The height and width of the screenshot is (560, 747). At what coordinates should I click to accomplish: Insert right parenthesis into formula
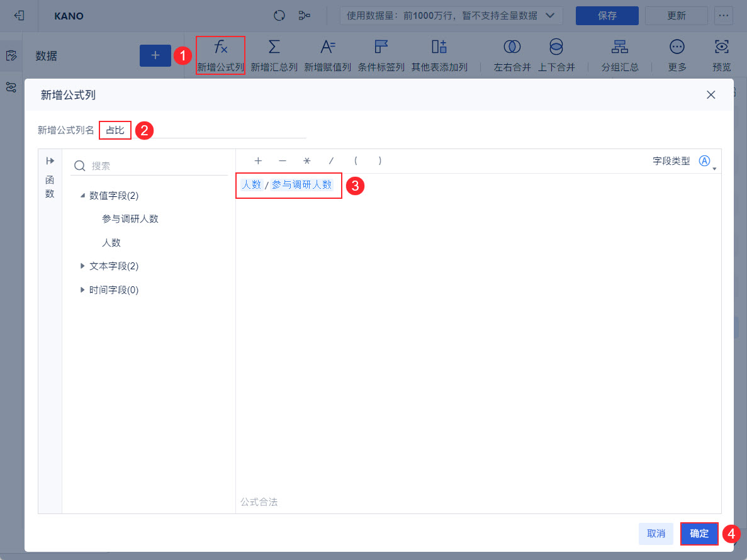379,161
